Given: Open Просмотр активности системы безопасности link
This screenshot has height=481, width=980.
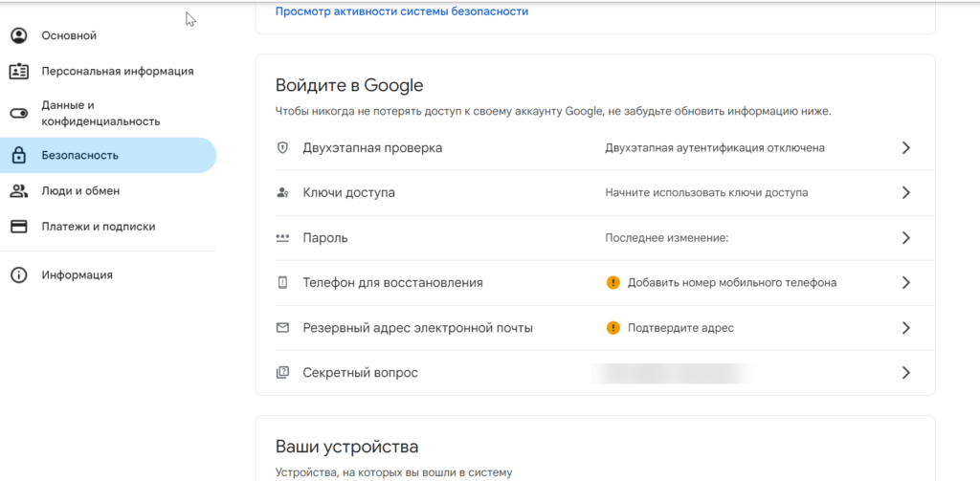Looking at the screenshot, I should (x=402, y=11).
